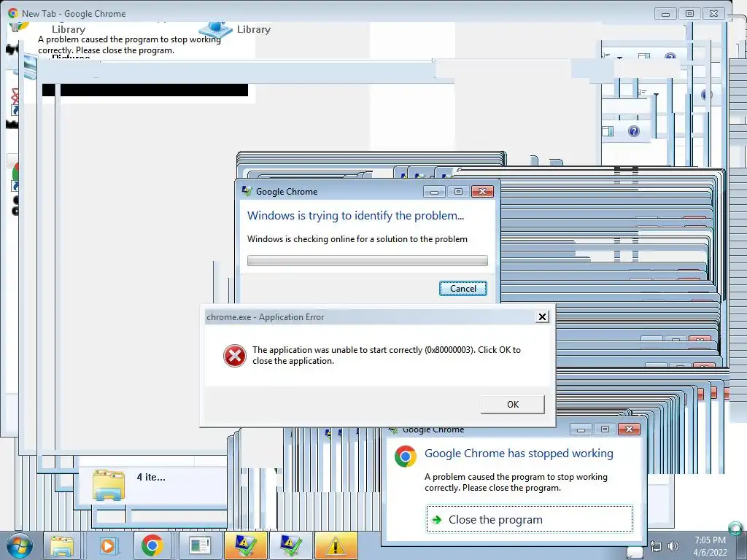
Task: Minimize the 'Windows is trying to identify' dialog
Action: pos(435,192)
